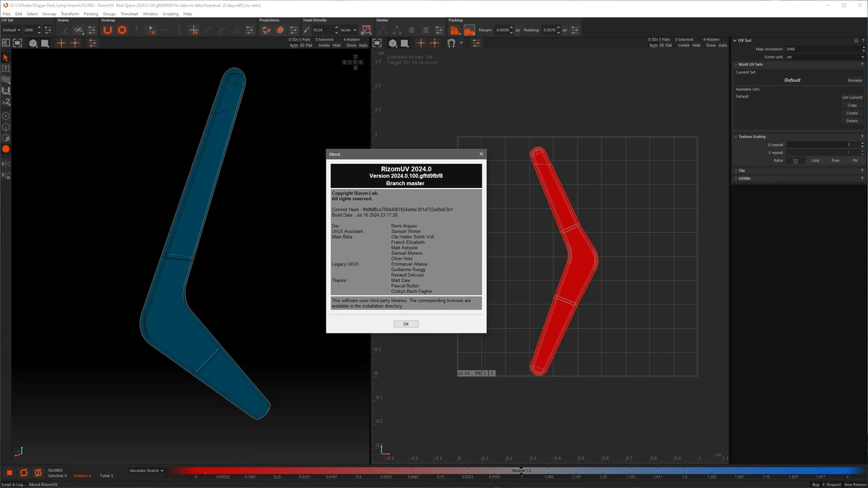Screen dimensions: 868x488
Task: Activate polygon selection mode cube icon
Action: (x=6, y=137)
